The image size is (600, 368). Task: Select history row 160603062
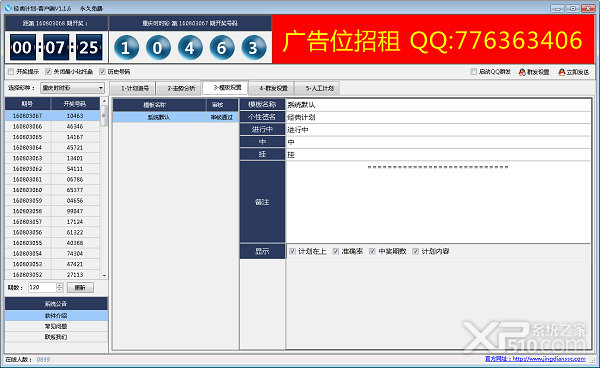[x=52, y=169]
